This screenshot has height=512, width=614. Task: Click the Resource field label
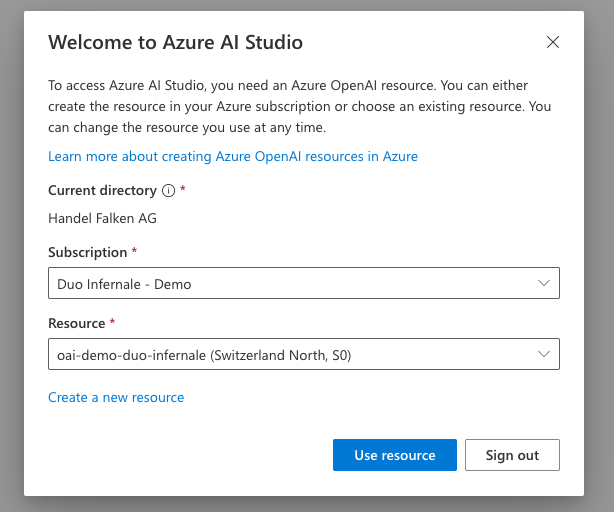77,323
